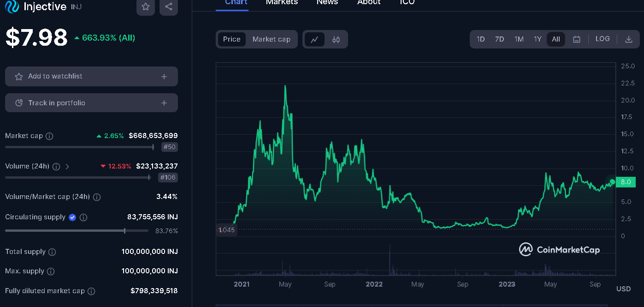The height and width of the screenshot is (307, 644).
Task: Click the USD currency label
Action: coord(623,289)
